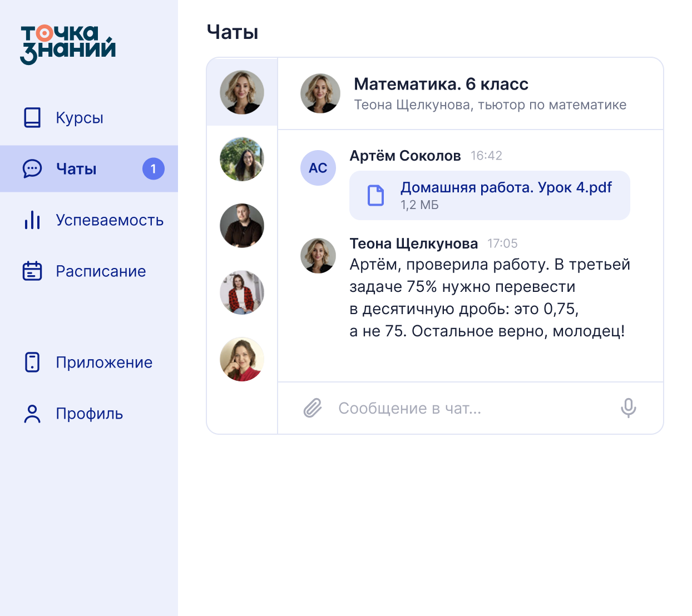692x616 pixels.
Task: Go to Успеваемость section
Action: click(x=89, y=220)
